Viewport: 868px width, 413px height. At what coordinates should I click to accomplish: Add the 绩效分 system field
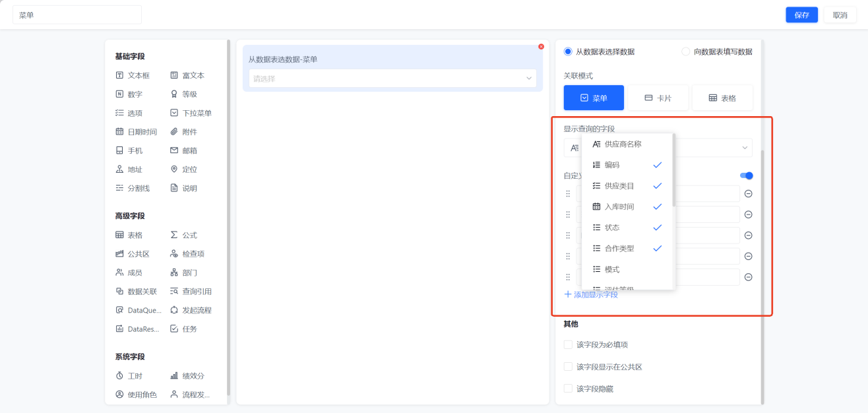(x=187, y=375)
